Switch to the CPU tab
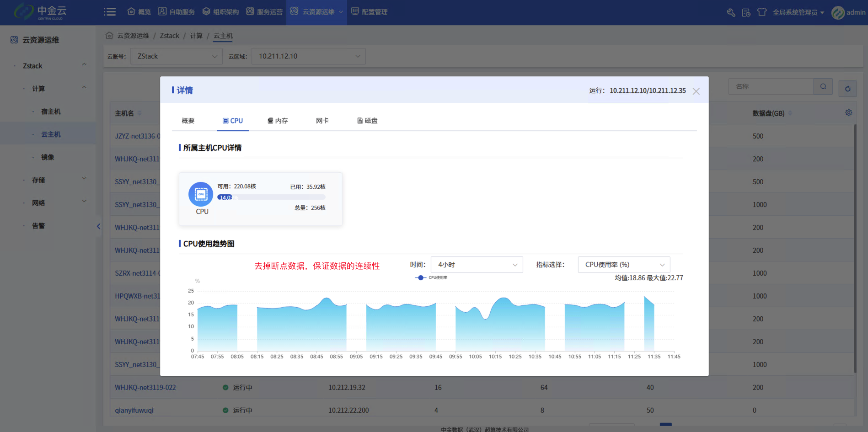Image resolution: width=868 pixels, height=432 pixels. click(233, 121)
